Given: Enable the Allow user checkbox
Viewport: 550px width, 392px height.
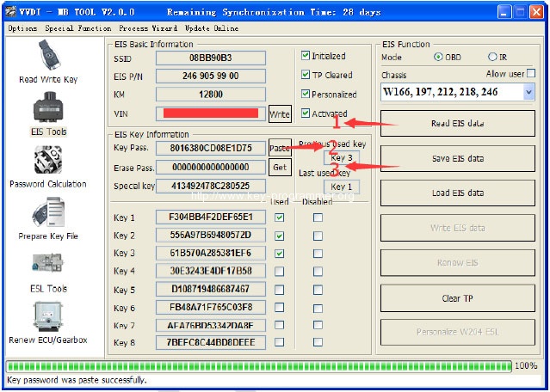Looking at the screenshot, I should point(531,73).
